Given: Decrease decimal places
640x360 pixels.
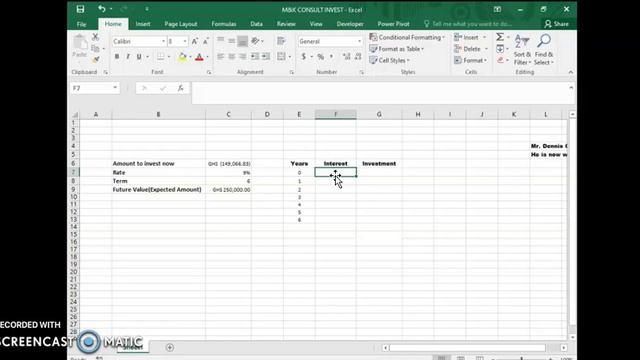Looking at the screenshot, I should coord(358,57).
